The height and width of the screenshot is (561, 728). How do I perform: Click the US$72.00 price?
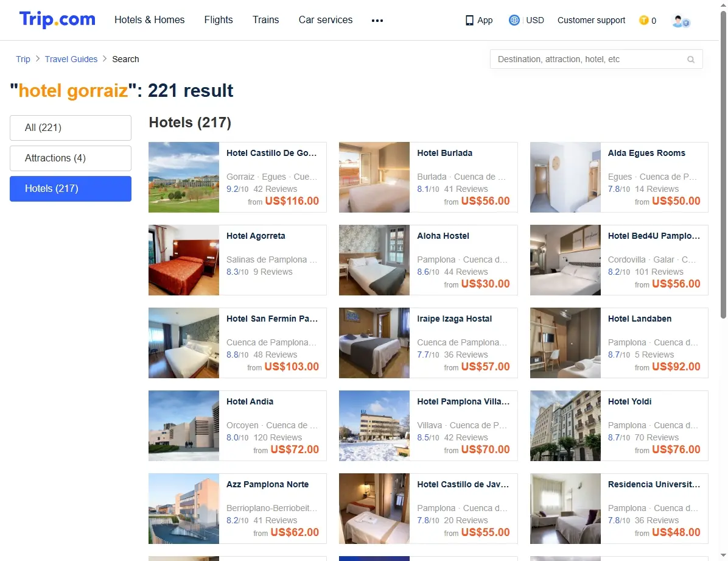[x=295, y=450]
